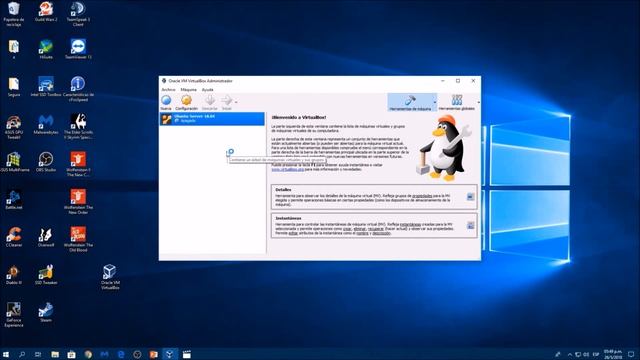The height and width of the screenshot is (360, 640).
Task: Open the Windows Start menu
Action: 6,354
